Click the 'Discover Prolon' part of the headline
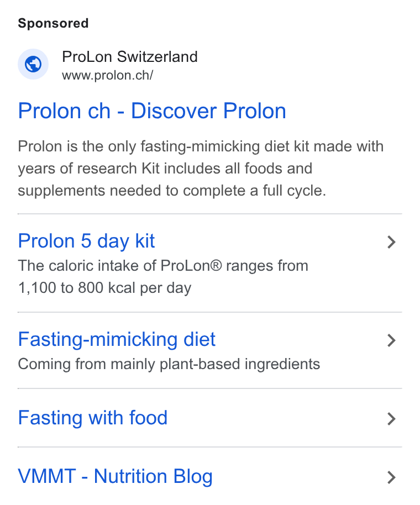Image resolution: width=420 pixels, height=505 pixels. point(208,111)
